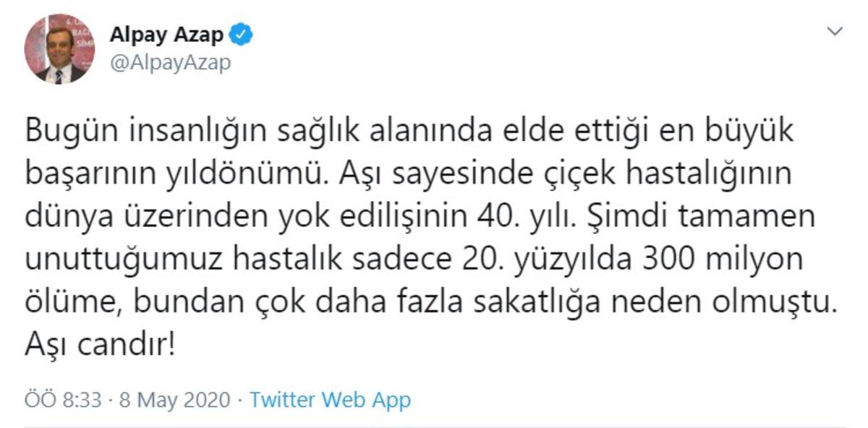Click the checkmark inside the verification badge
This screenshot has height=428, width=868.
[x=241, y=33]
